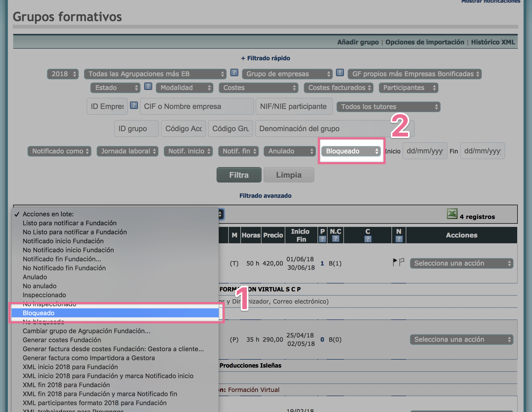Screen dimensions: 532x412
Task: Click help icon under N.C column header
Action: pos(335,239)
